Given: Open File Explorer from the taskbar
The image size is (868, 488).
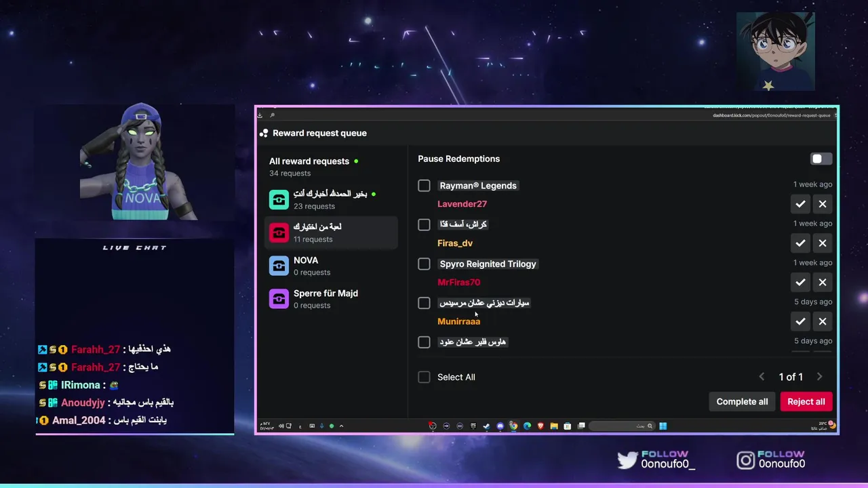Looking at the screenshot, I should pyautogui.click(x=554, y=426).
